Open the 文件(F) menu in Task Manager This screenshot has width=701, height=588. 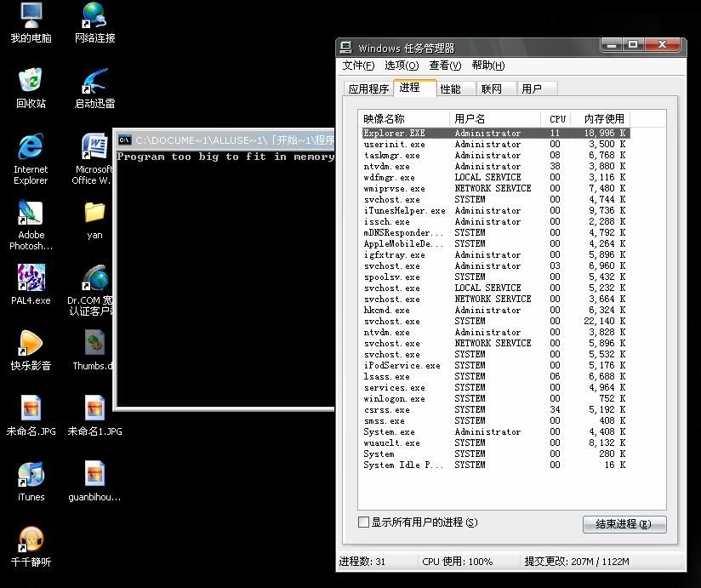(x=358, y=66)
